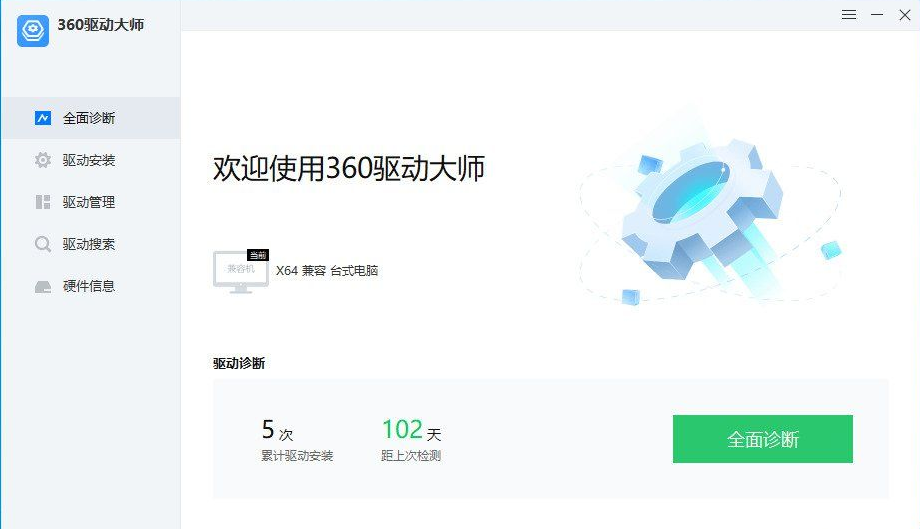Viewport: 920px width, 529px height.
Task: Minimize the 360驱动大师 window
Action: click(877, 15)
